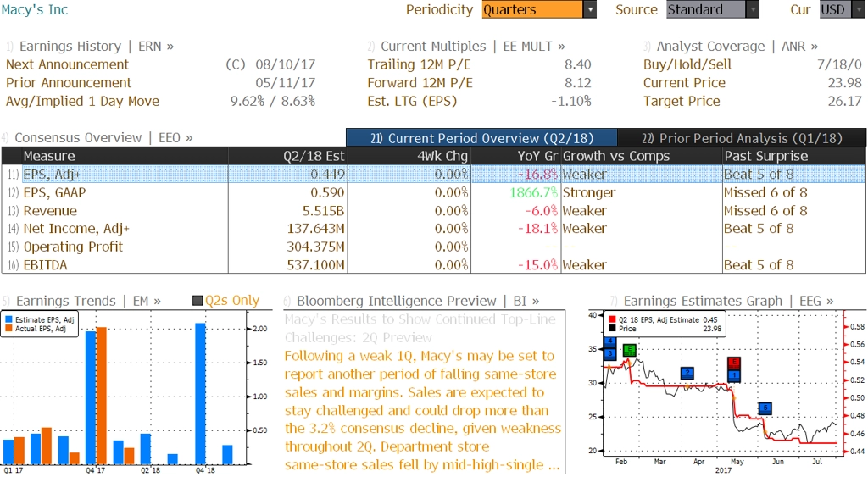The image size is (868, 477).
Task: Click the blue Estimate EPS legend swatch
Action: tap(8, 320)
